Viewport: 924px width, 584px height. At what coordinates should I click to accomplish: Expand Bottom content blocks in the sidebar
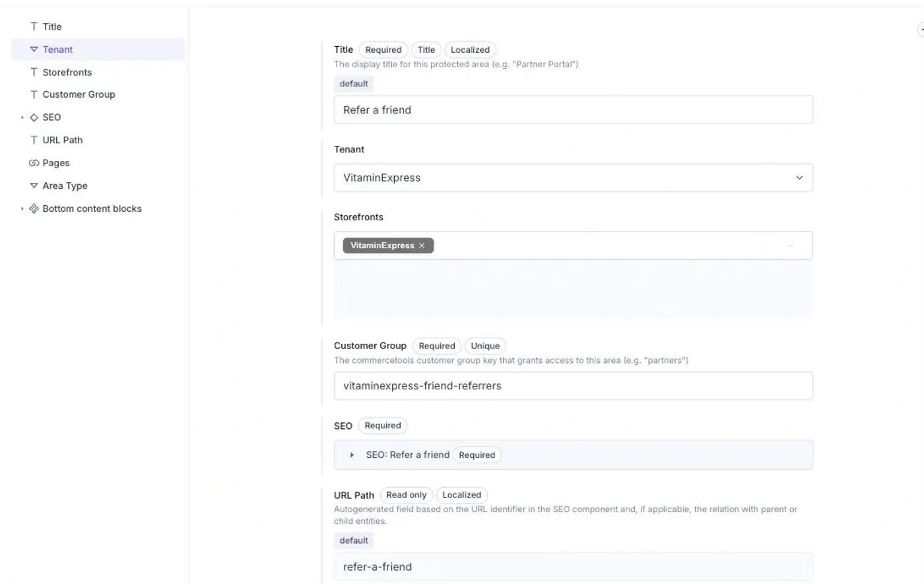(x=22, y=209)
